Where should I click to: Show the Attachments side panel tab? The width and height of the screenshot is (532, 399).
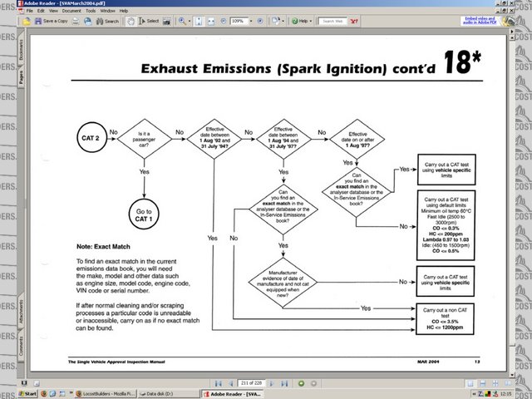point(21,311)
